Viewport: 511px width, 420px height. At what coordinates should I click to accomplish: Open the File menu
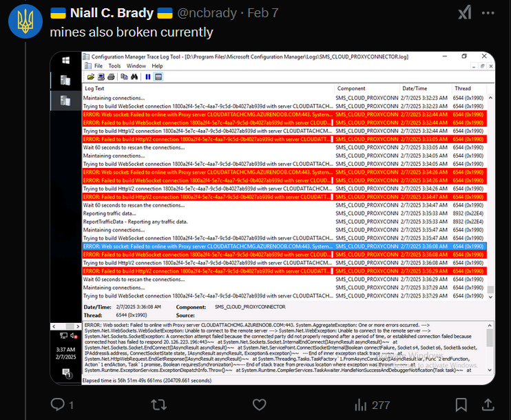pos(98,66)
